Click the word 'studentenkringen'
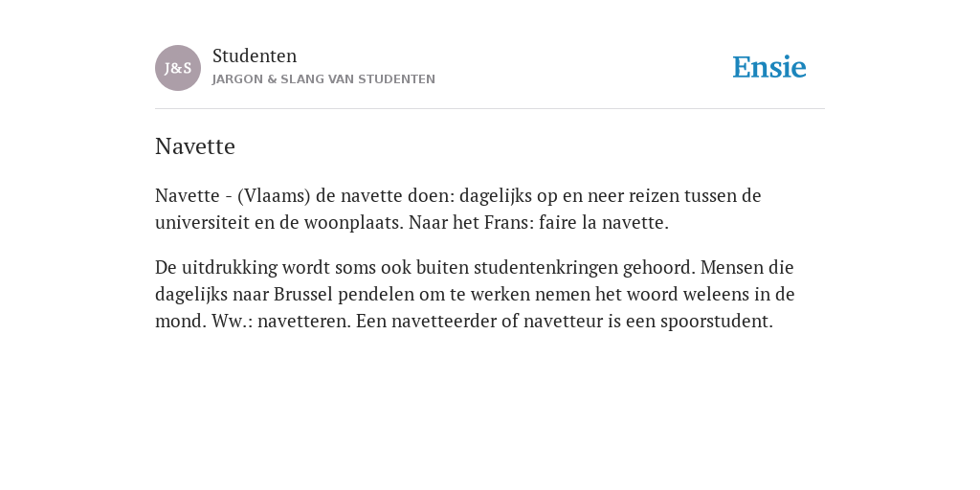This screenshot has height=490, width=980. pyautogui.click(x=546, y=268)
